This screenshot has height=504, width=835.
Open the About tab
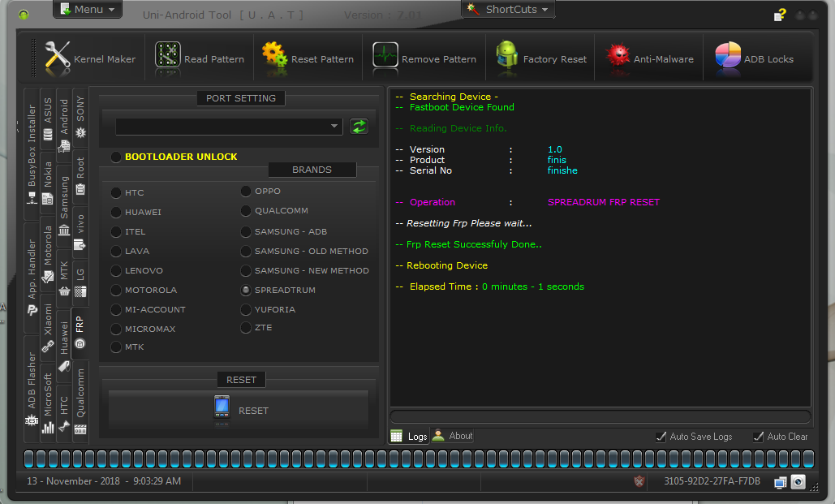(x=452, y=436)
